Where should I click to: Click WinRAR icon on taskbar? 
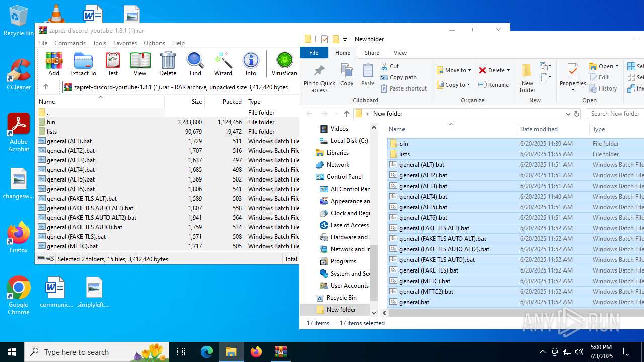[280, 352]
